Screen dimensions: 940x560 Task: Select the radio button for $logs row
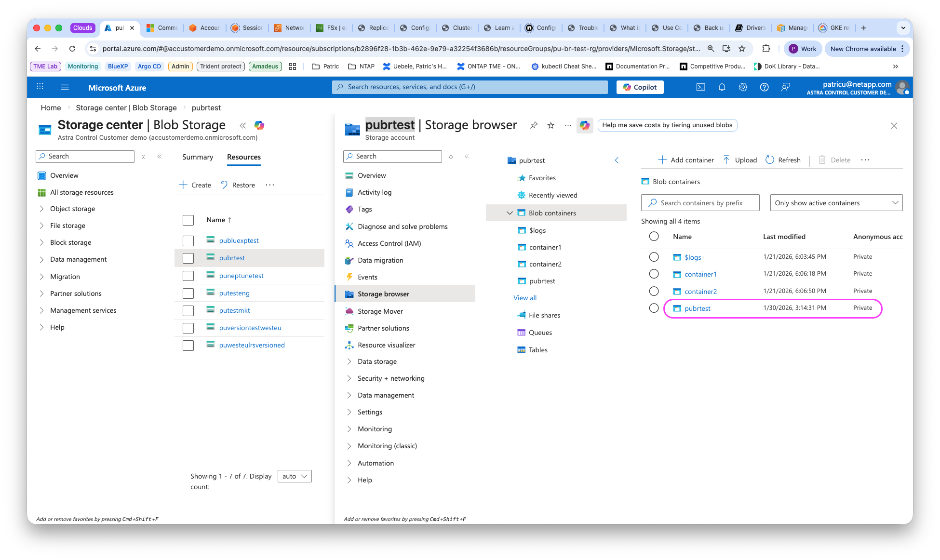tap(654, 257)
